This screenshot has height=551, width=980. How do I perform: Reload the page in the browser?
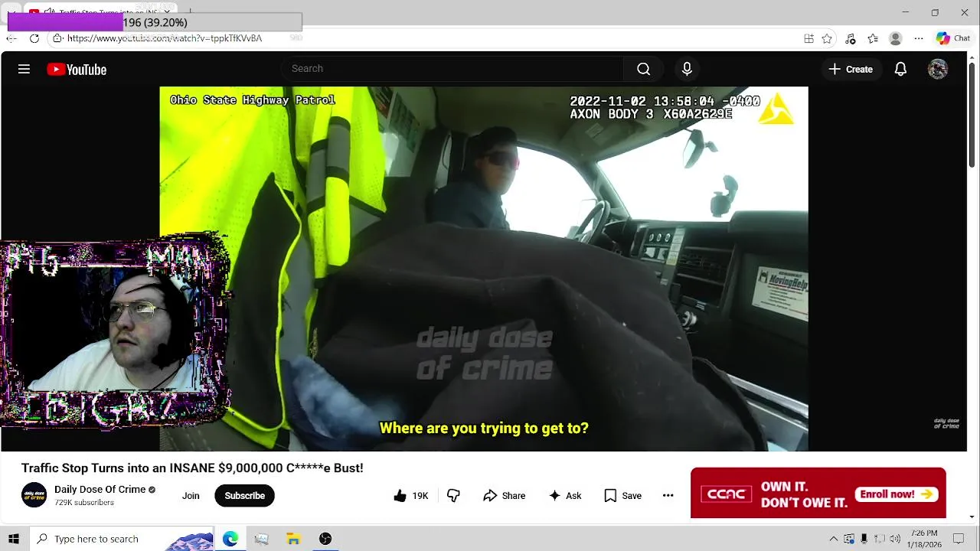tap(34, 38)
